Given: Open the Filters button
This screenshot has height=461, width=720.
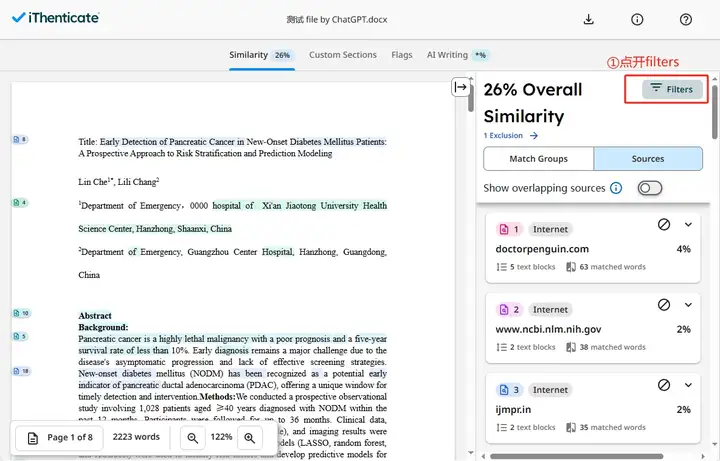Looking at the screenshot, I should click(672, 89).
